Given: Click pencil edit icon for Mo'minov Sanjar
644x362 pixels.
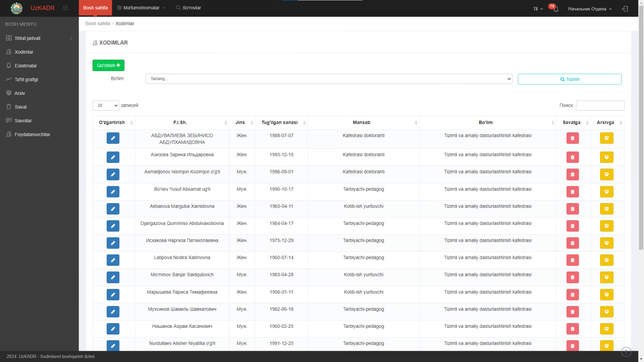Looking at the screenshot, I should tap(113, 277).
